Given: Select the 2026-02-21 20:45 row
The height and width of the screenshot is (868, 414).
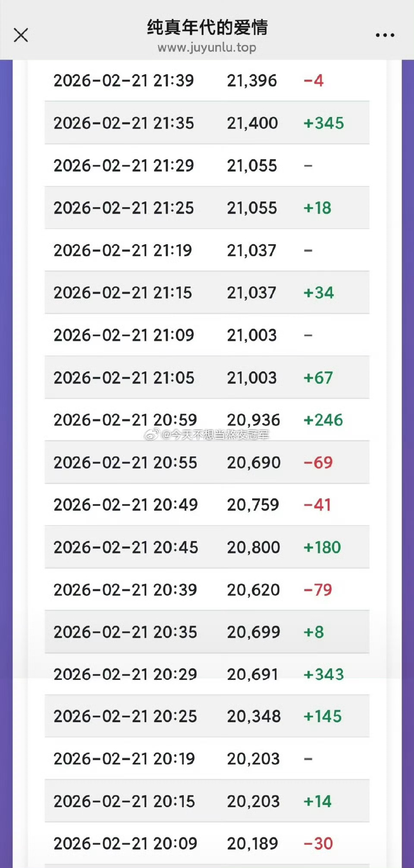Looking at the screenshot, I should click(x=207, y=547).
